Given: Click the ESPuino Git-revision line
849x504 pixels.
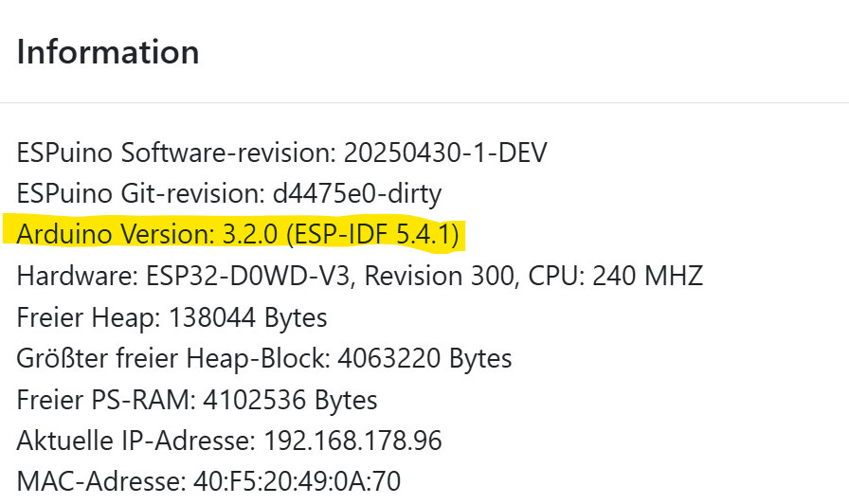Looking at the screenshot, I should (229, 194).
